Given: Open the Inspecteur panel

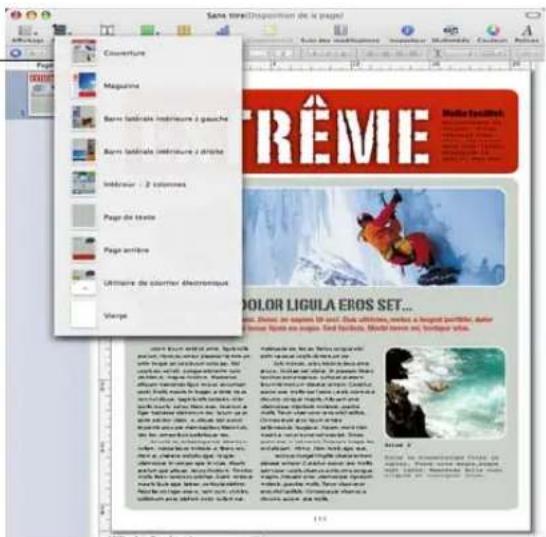Looking at the screenshot, I should (x=407, y=34).
